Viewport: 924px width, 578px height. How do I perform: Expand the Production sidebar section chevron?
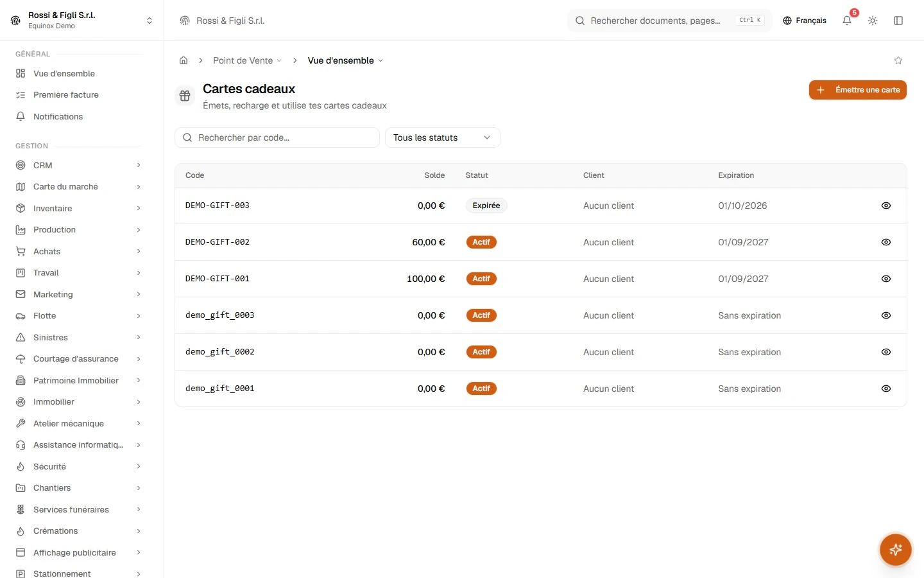[x=139, y=230]
